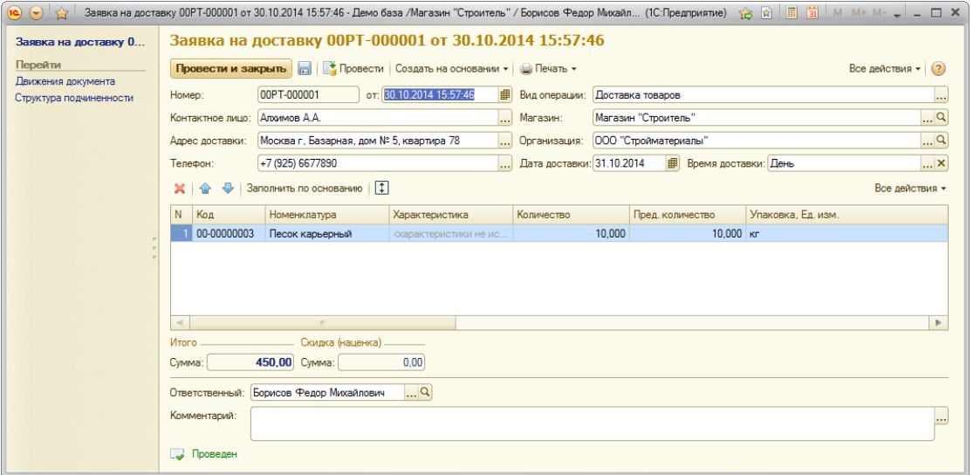Open help with the question mark icon
This screenshot has height=475, width=980.
938,69
